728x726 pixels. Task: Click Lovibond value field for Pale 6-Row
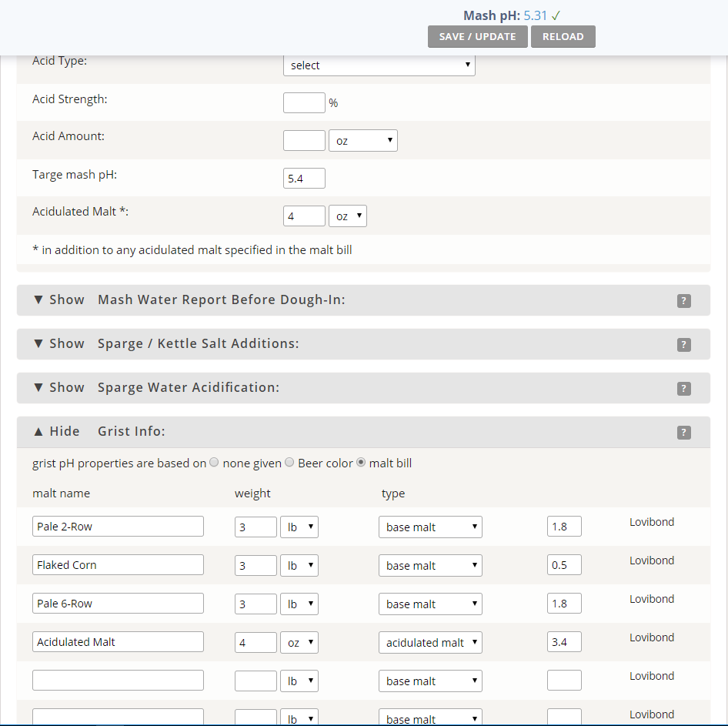564,604
